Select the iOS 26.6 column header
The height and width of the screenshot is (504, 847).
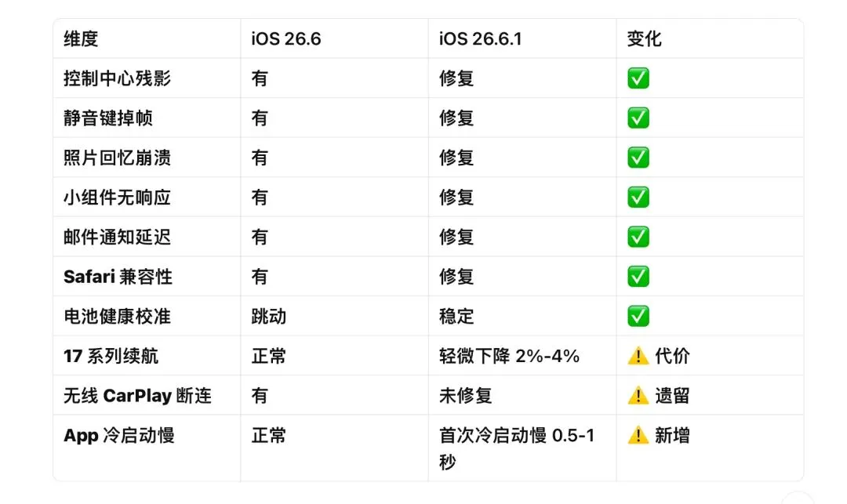pyautogui.click(x=286, y=39)
